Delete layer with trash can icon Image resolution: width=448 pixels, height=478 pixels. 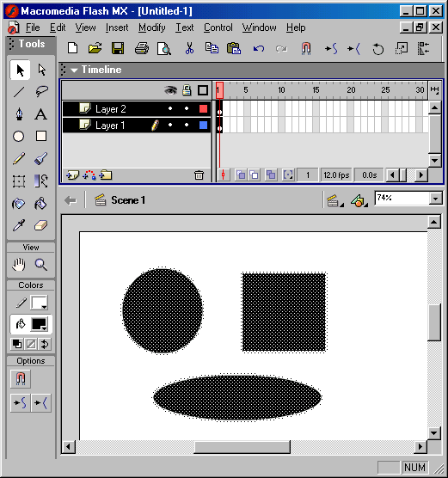[x=199, y=175]
